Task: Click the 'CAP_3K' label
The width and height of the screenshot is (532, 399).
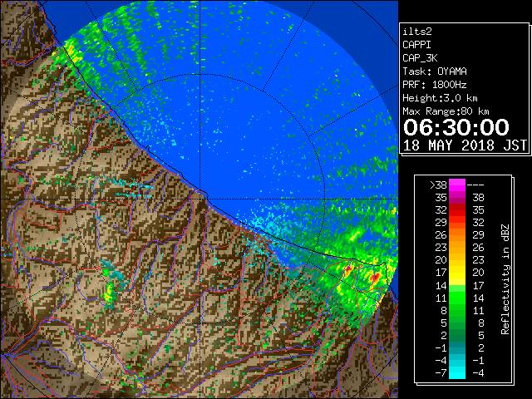Action: tap(420, 58)
